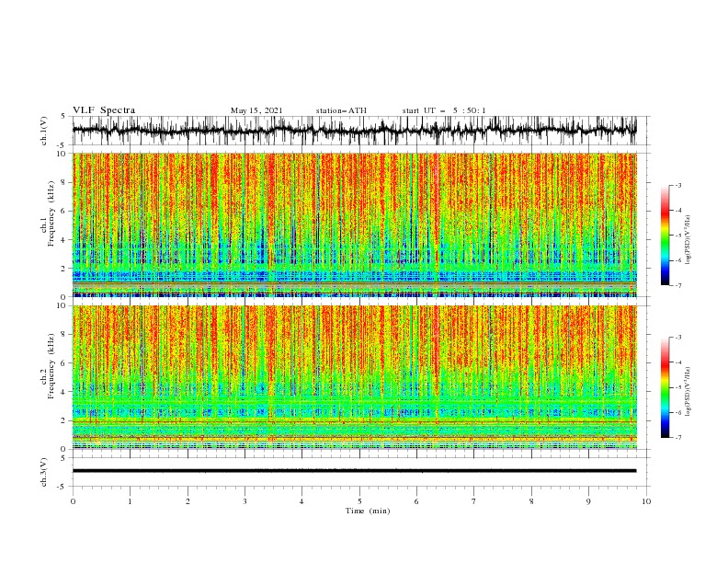Click the ch.1 PSD color scale bar
This screenshot has width=728, height=563.
[665, 236]
